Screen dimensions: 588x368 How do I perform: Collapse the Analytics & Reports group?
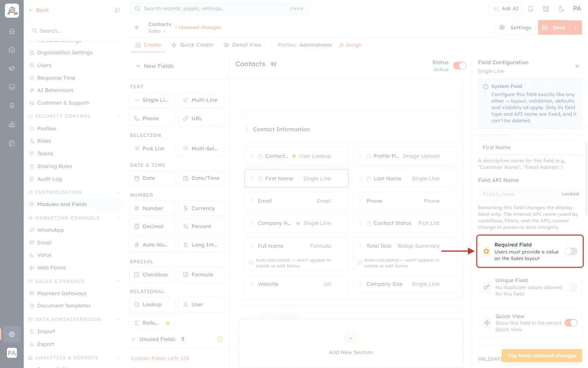point(118,358)
